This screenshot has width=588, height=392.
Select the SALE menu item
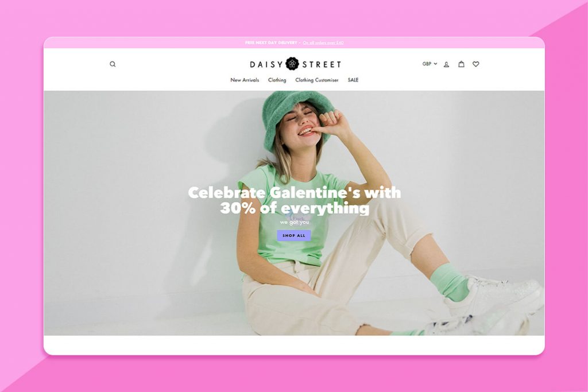tap(353, 80)
